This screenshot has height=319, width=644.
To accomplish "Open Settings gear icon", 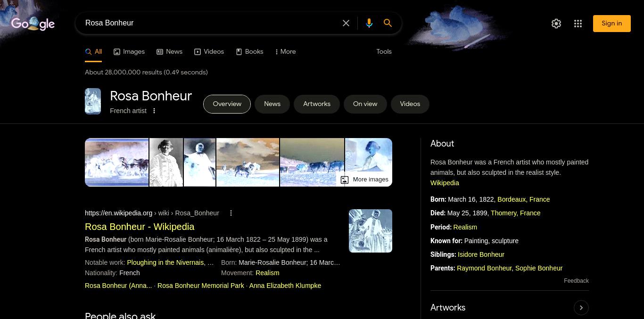I will tap(556, 24).
